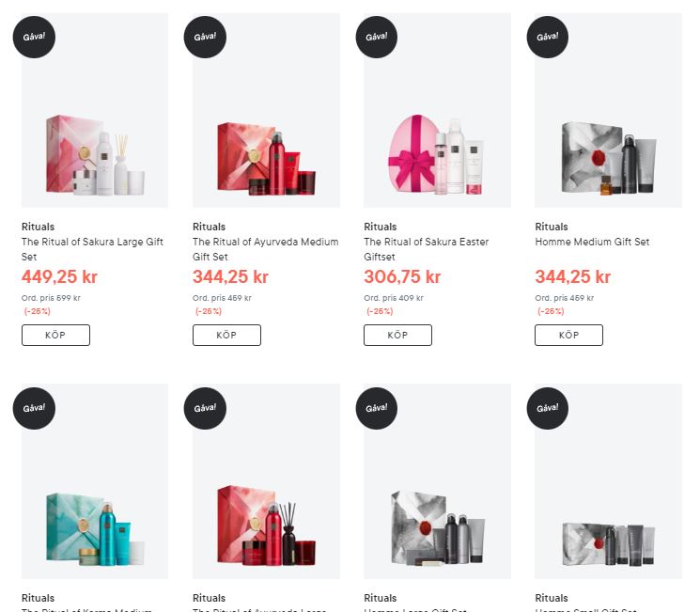Open The Ritual of Ayurveda Medium Gift Set title
Image resolution: width=700 pixels, height=612 pixels.
coord(265,249)
